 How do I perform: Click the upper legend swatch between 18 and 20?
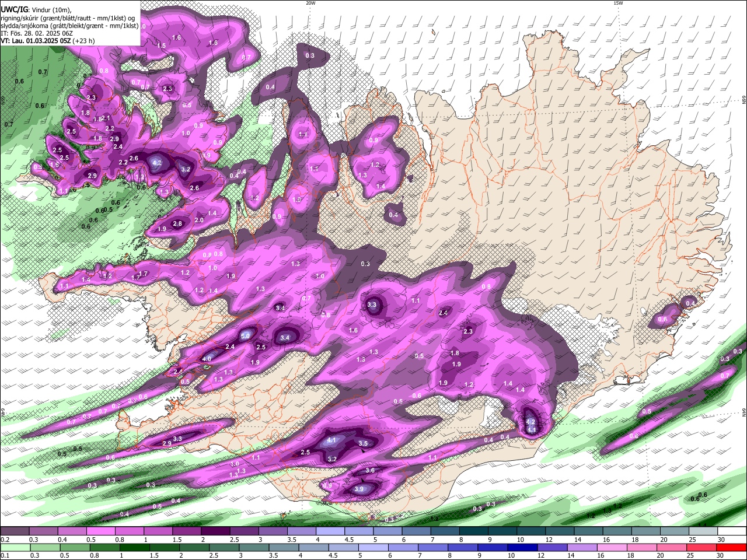[x=645, y=531]
